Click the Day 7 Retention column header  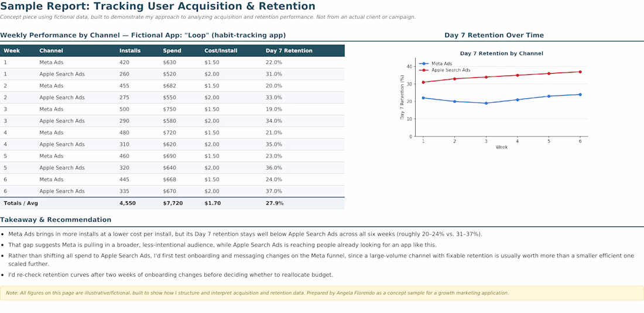(x=289, y=51)
